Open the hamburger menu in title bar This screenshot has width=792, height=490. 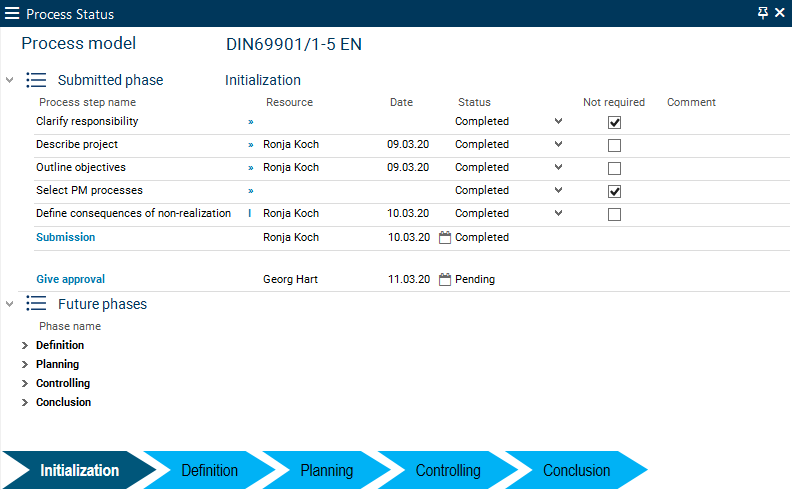[12, 14]
